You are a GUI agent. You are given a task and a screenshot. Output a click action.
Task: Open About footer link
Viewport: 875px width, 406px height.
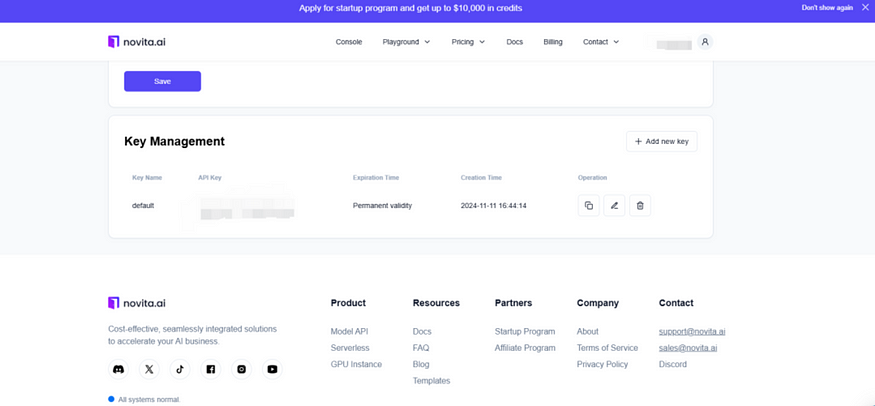pos(588,331)
